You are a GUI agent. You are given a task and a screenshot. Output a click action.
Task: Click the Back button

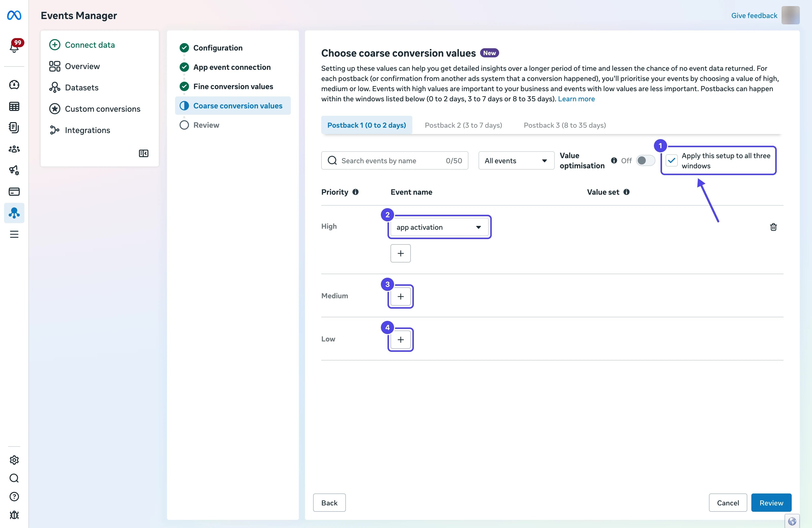(329, 502)
